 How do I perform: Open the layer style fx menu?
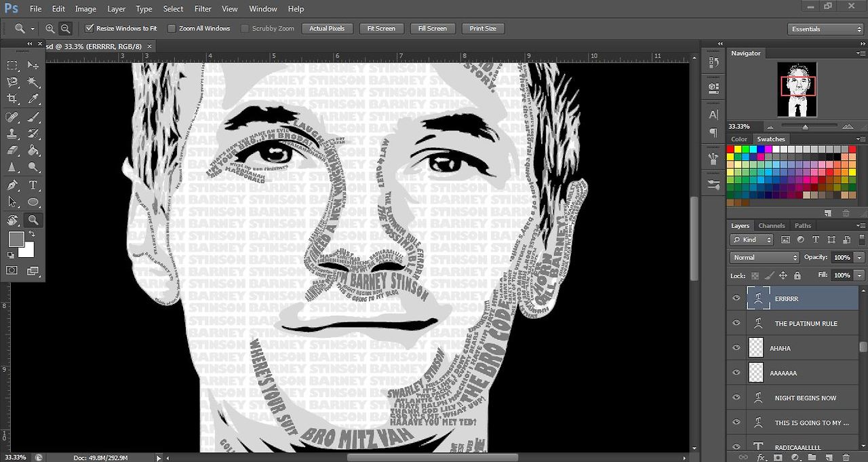pos(760,458)
